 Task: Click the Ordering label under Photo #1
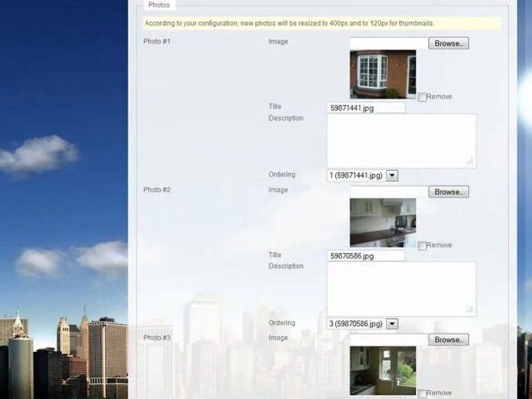[282, 175]
